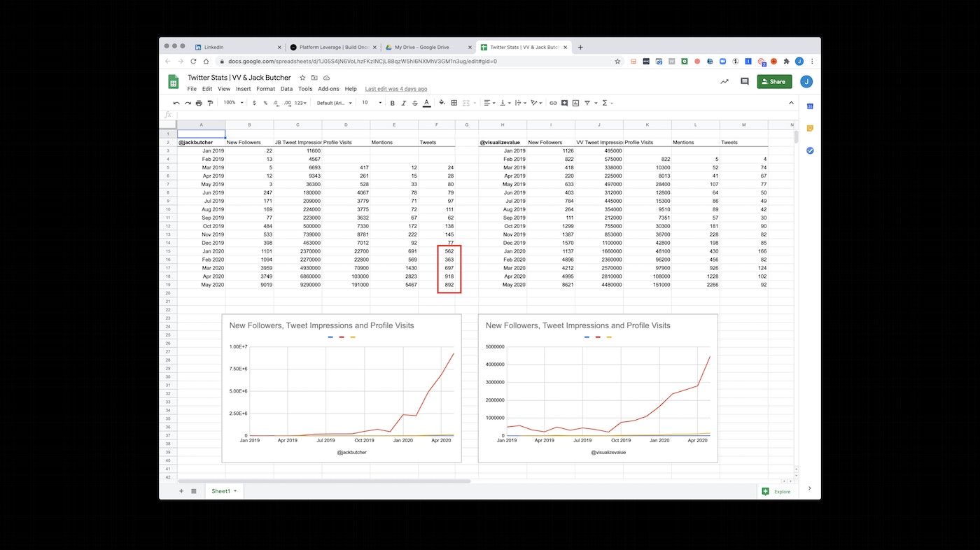Open the Data menu
This screenshot has height=550, width=980.
pyautogui.click(x=286, y=89)
